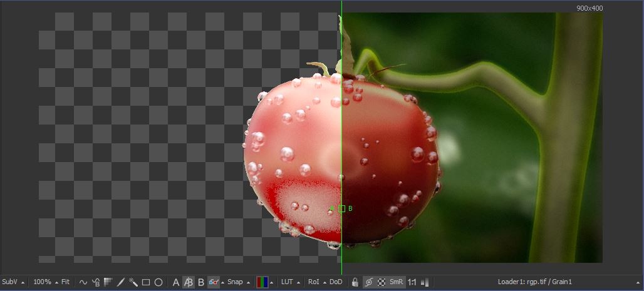Click the 900x400 resolution label

point(589,8)
